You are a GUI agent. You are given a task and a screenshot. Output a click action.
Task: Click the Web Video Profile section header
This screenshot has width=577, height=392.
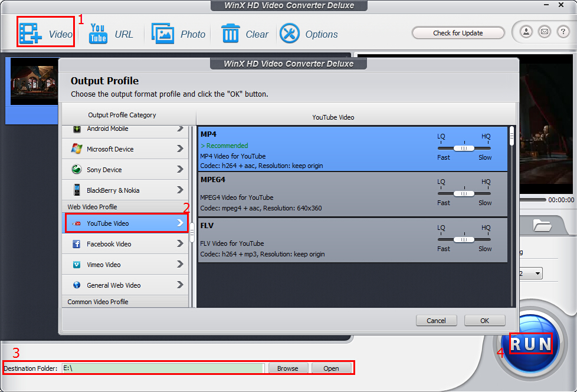pos(126,207)
